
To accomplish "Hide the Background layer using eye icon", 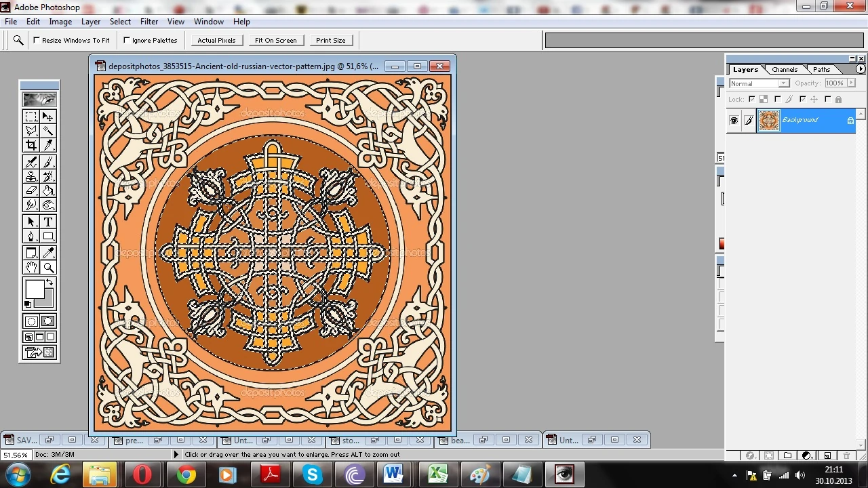I will (x=734, y=121).
